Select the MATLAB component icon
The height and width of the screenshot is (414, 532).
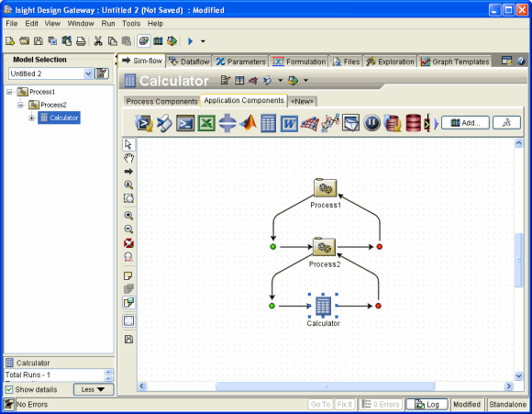(x=249, y=123)
